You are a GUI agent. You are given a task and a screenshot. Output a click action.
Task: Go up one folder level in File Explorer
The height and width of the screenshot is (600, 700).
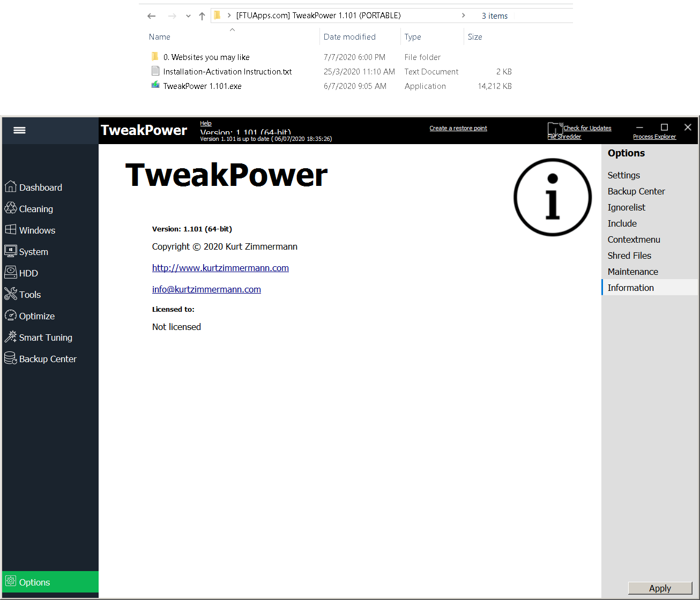click(202, 16)
